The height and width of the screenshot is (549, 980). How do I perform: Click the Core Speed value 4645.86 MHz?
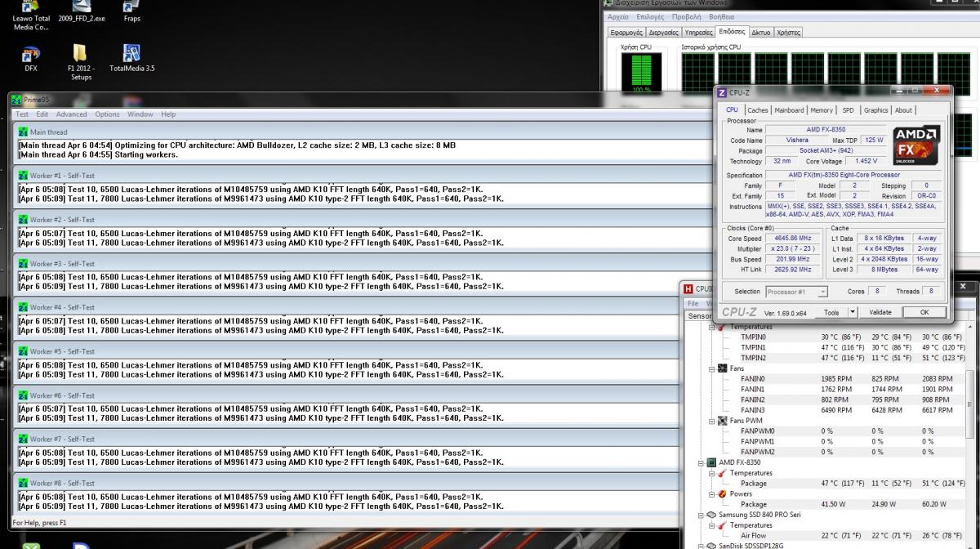791,239
